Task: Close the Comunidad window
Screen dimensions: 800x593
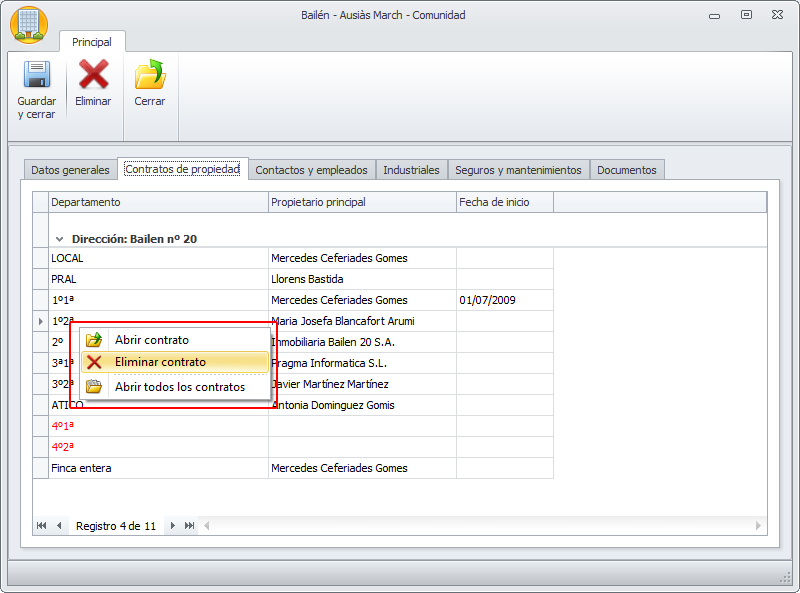Action: pos(777,15)
